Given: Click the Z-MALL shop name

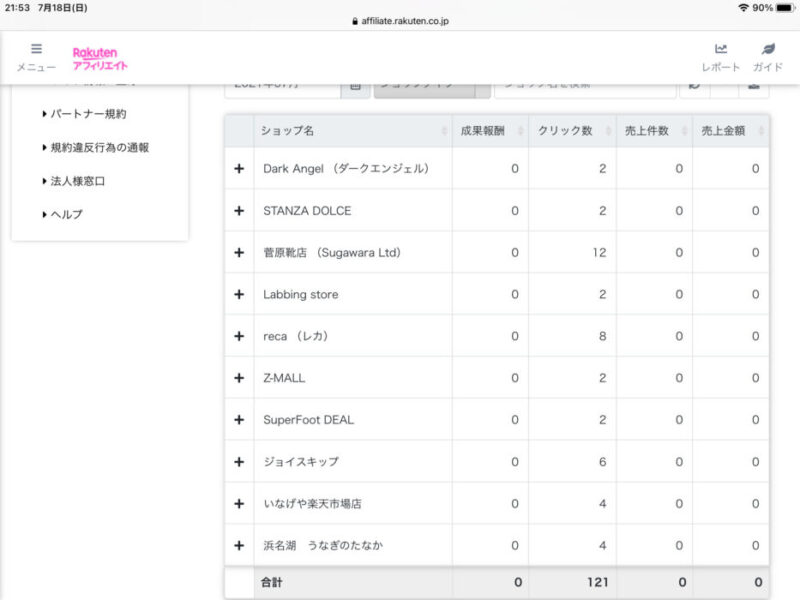Looking at the screenshot, I should 284,378.
